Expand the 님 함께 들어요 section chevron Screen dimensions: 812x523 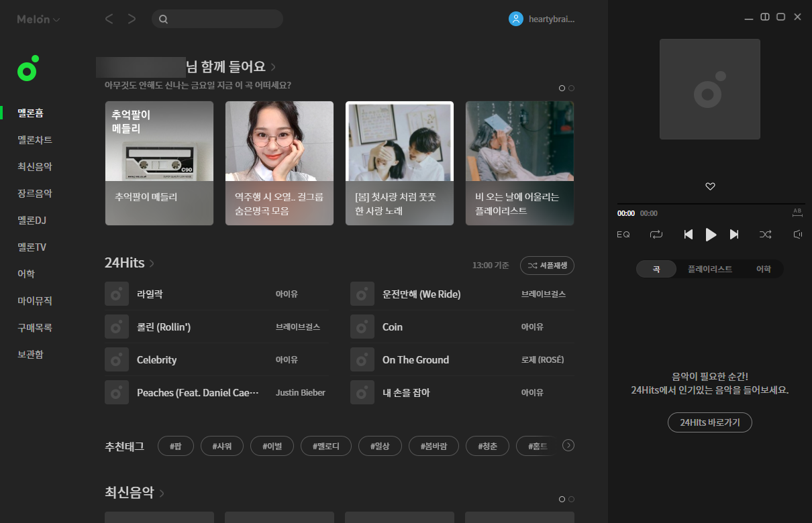coord(274,67)
